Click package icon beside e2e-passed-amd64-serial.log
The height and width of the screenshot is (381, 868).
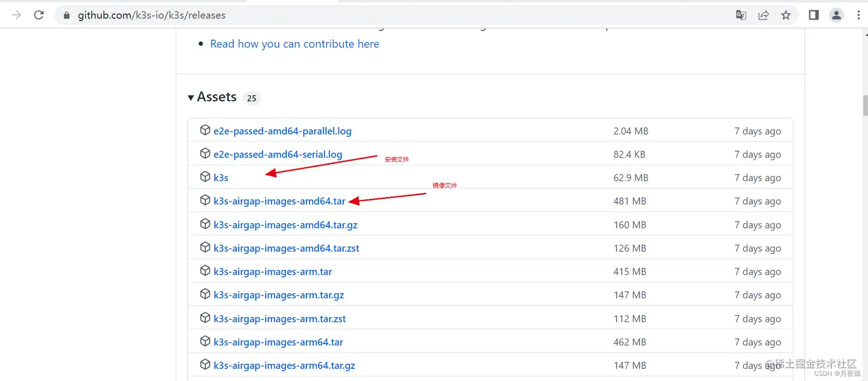205,153
